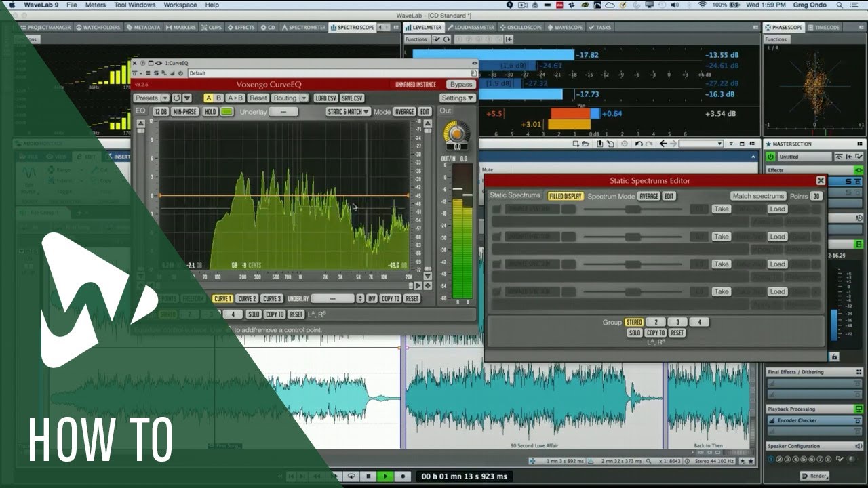Hit the record button in the transport bar

pos(403,476)
